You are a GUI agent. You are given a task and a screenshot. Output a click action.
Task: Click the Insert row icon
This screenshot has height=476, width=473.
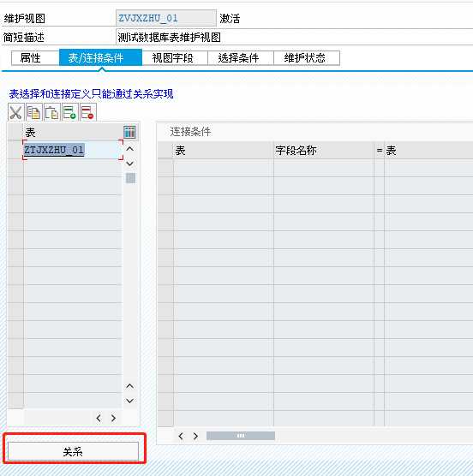[x=69, y=112]
